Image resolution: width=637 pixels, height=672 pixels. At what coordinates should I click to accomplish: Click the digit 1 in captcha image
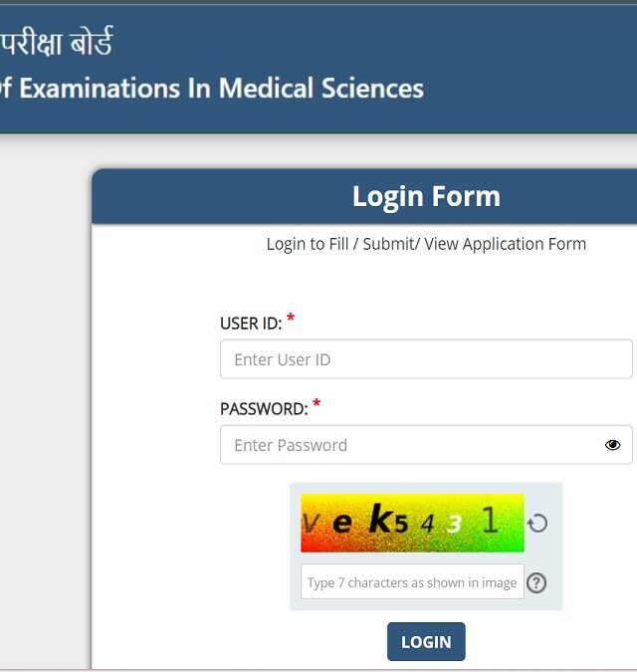(490, 519)
